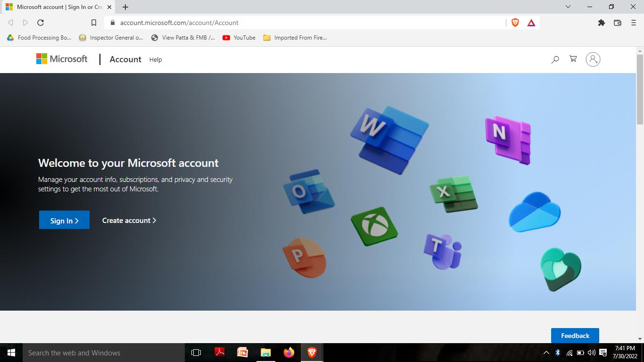Click the Brave Rewards triangle icon
This screenshot has height=362, width=644.
[531, 23]
